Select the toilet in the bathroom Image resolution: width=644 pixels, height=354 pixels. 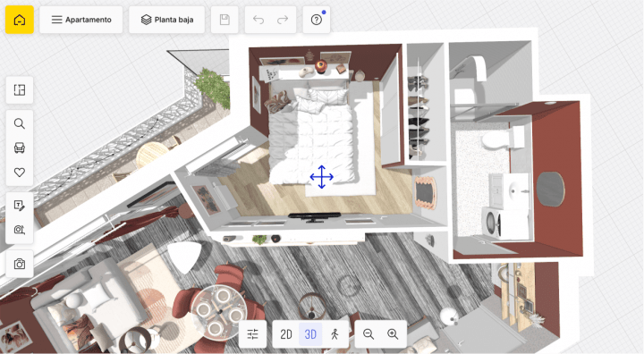[x=503, y=139]
